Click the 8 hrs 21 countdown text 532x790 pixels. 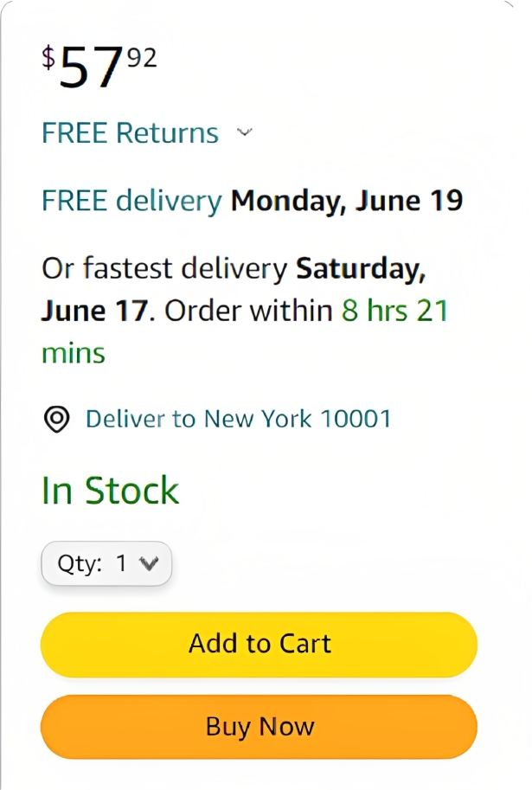[x=395, y=311]
